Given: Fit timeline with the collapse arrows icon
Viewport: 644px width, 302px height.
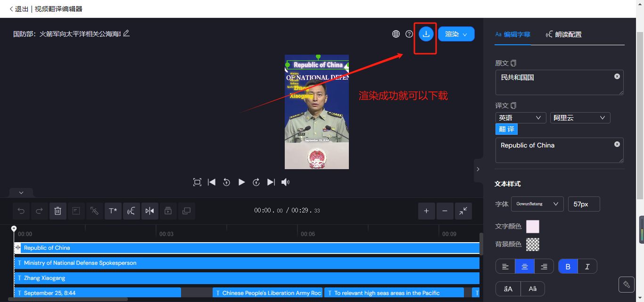Looking at the screenshot, I should pos(463,211).
